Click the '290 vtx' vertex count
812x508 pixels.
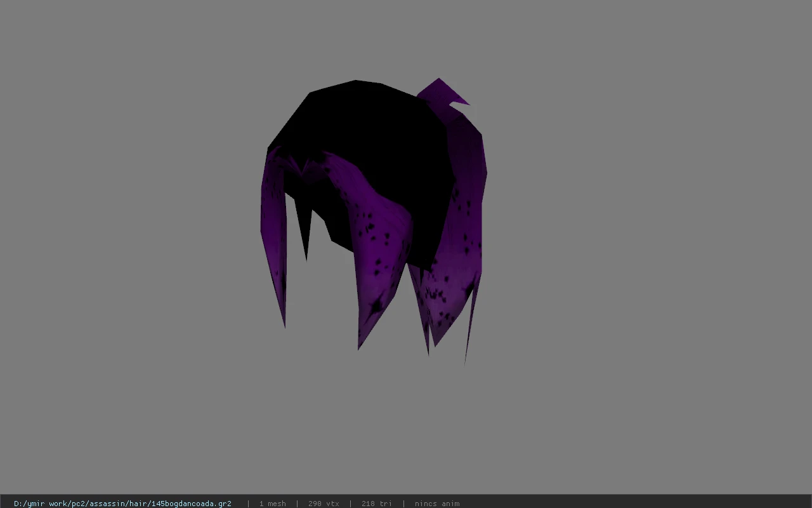click(x=324, y=504)
